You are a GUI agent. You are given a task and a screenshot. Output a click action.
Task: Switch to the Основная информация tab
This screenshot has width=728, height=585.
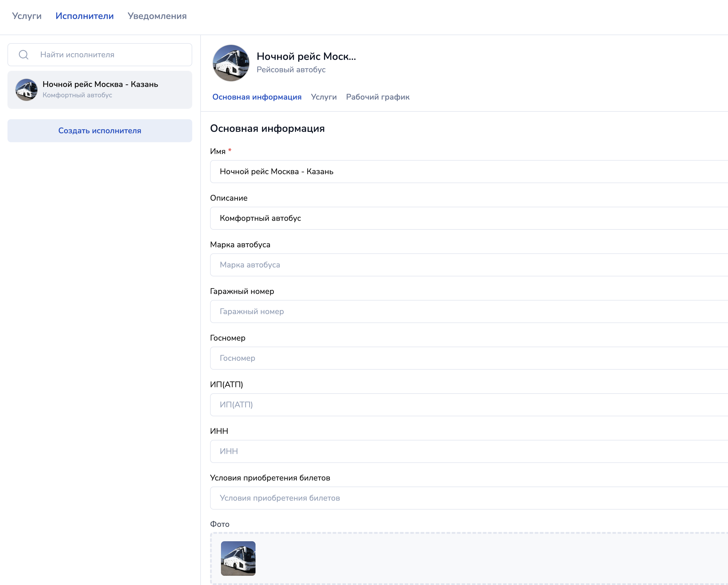click(x=257, y=97)
